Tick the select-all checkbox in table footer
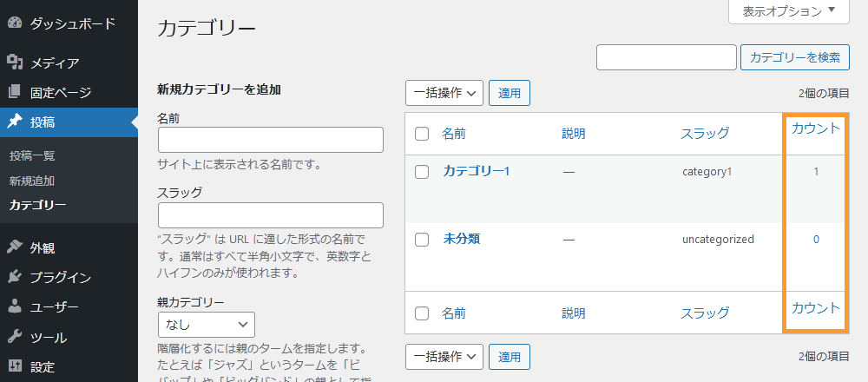Screen dimensions: 868x382 point(422,313)
